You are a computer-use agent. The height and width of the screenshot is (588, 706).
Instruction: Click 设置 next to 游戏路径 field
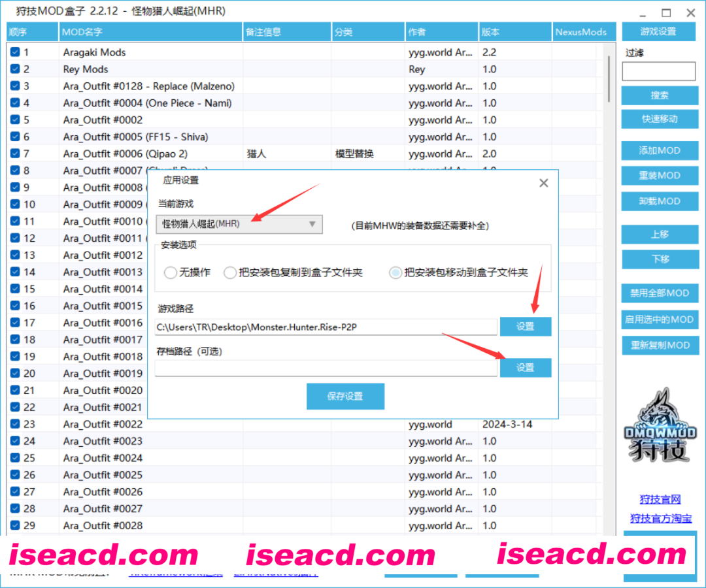click(x=526, y=326)
